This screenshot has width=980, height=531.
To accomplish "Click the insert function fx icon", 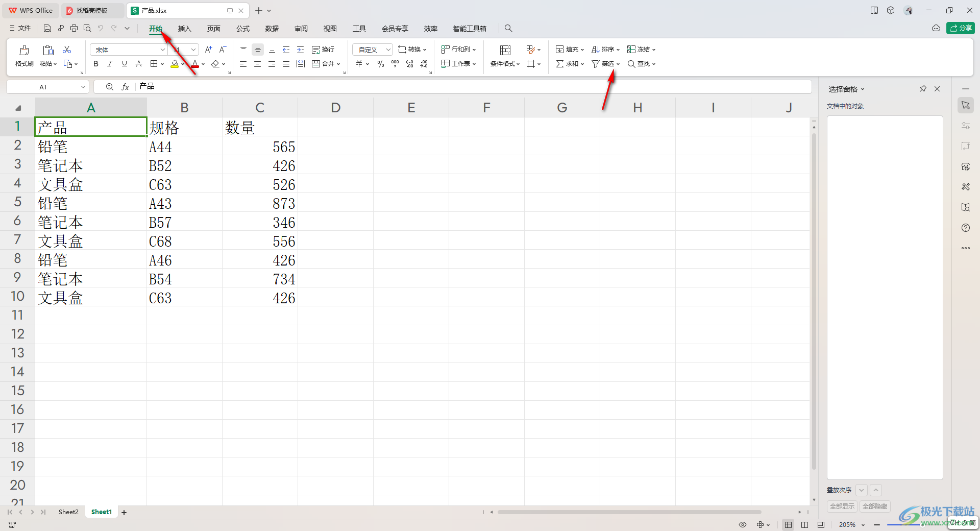I will coord(125,87).
